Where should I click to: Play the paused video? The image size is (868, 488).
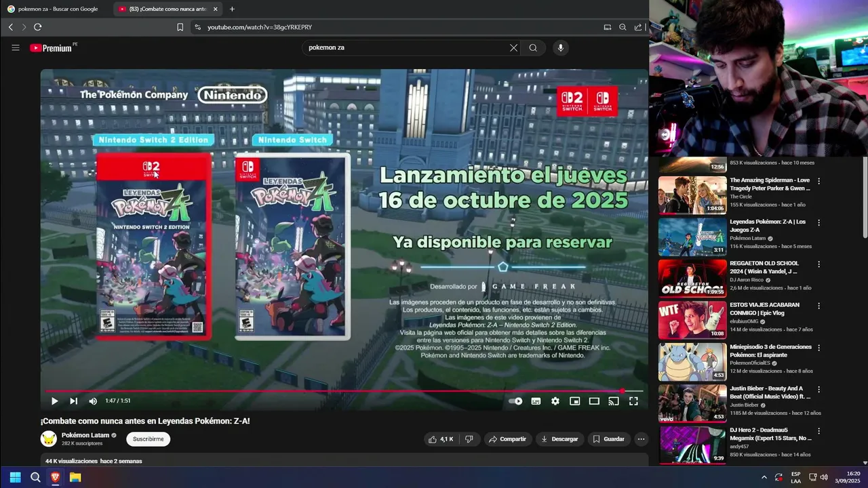(x=54, y=401)
